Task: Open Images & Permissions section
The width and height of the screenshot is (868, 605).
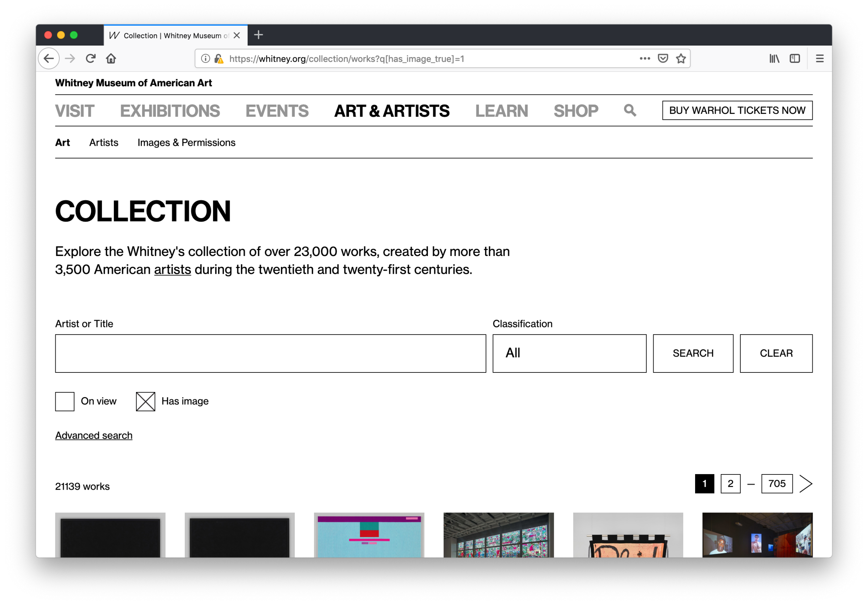Action: [186, 142]
